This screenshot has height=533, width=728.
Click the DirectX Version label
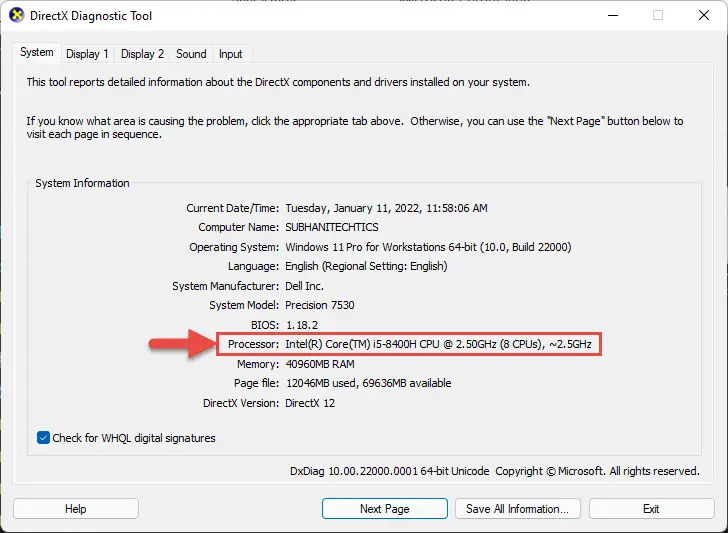[x=241, y=403]
